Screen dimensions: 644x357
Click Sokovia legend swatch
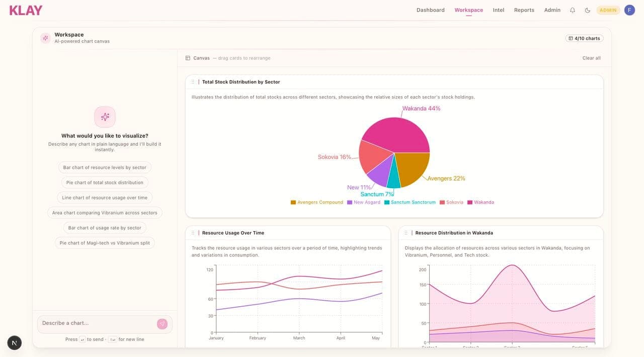tap(442, 202)
